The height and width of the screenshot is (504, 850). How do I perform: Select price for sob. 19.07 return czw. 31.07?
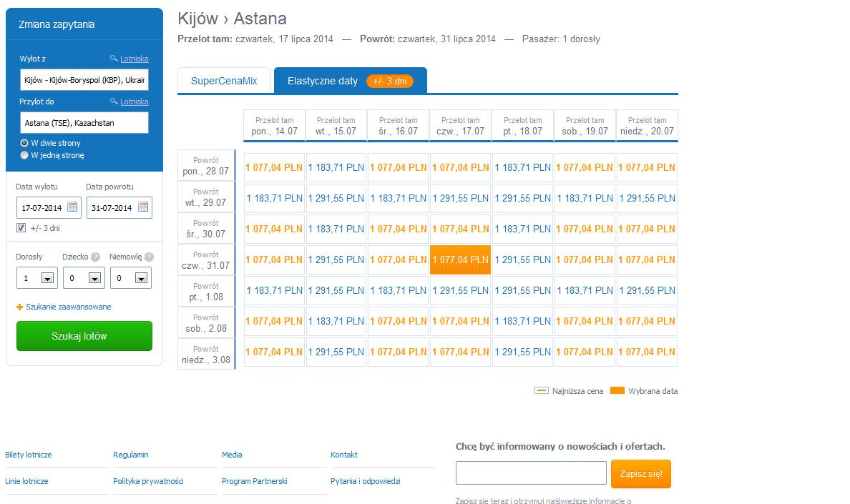click(x=585, y=260)
